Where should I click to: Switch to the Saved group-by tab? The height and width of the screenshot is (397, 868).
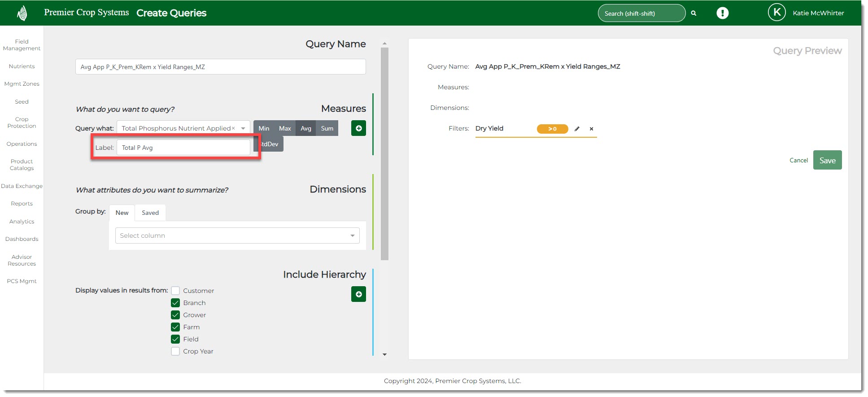pyautogui.click(x=150, y=213)
